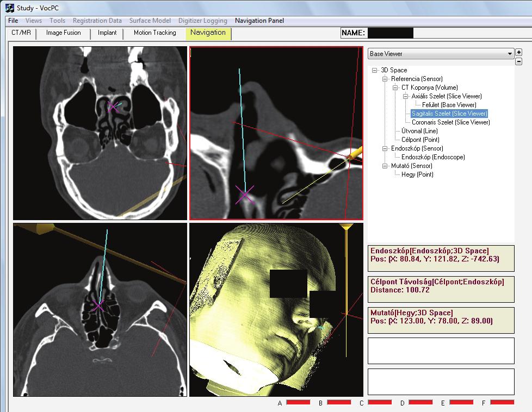This screenshot has width=532, height=412.
Task: Collapse the Mutató (Sensor) node
Action: pyautogui.click(x=385, y=166)
